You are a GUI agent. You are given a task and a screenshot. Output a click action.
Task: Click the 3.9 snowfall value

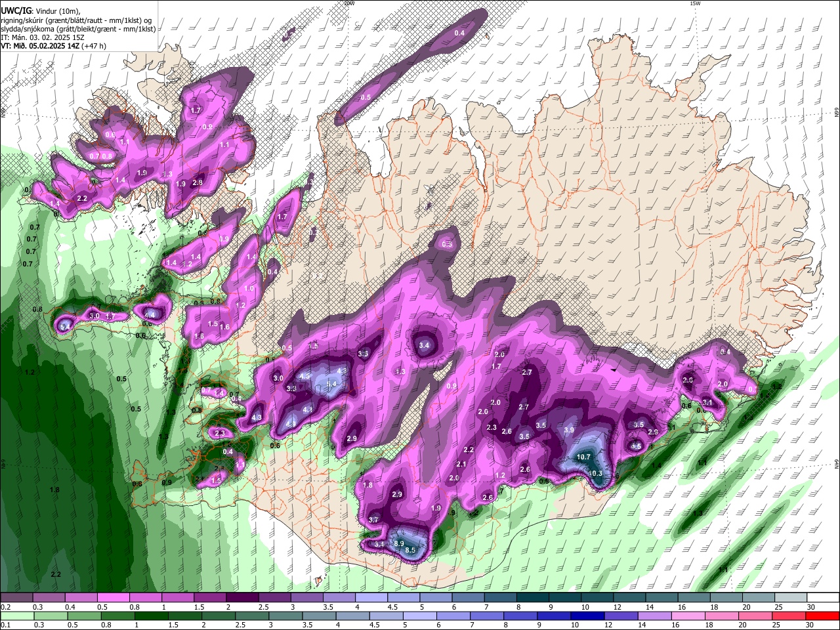point(569,430)
